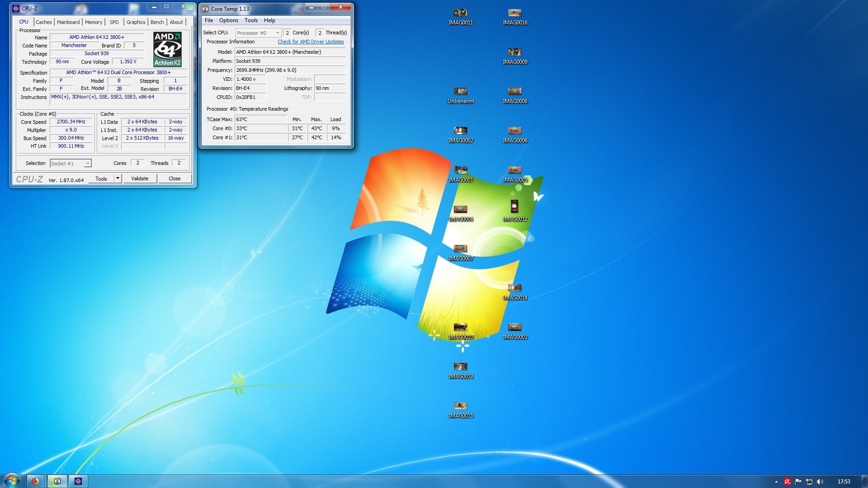Switch to the Mainboard tab in CPU-Z
The image size is (868, 488).
[68, 22]
